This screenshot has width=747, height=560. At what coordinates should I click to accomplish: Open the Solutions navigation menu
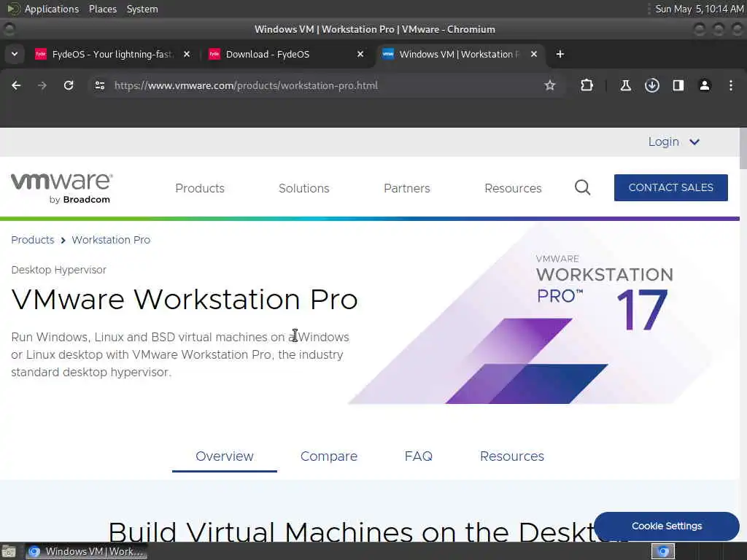pos(304,188)
